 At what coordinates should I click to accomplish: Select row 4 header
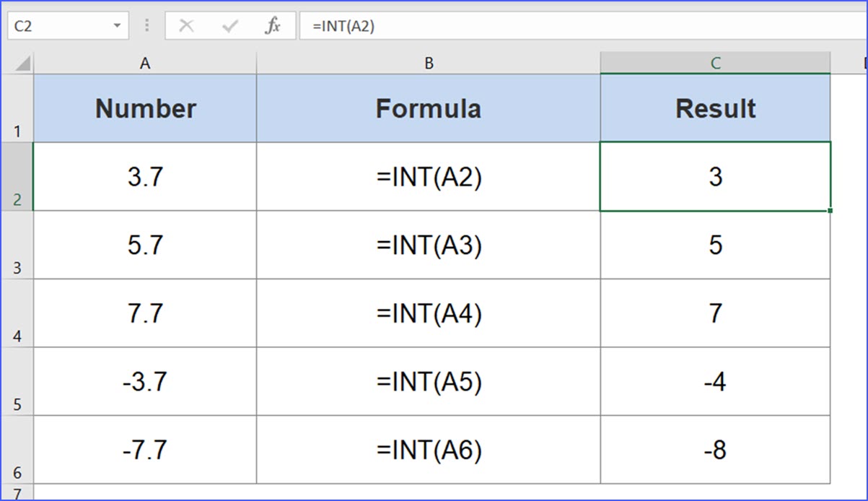[x=18, y=314]
